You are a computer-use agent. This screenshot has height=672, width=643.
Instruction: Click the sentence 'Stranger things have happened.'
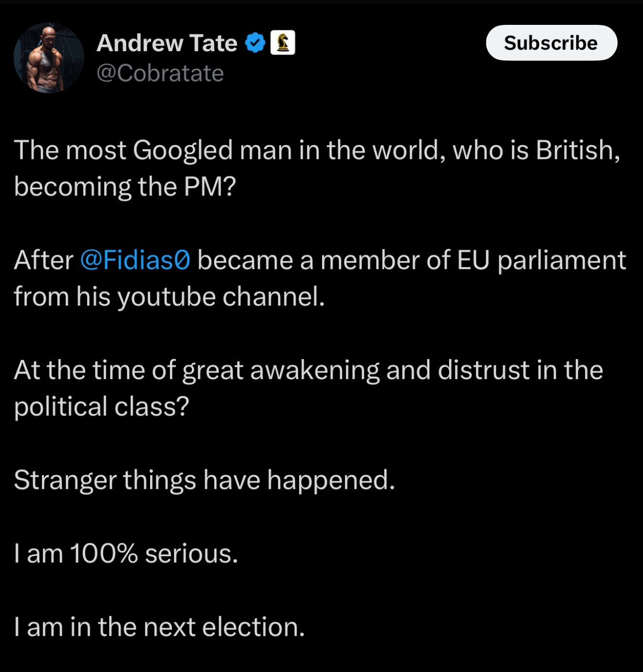pos(204,480)
